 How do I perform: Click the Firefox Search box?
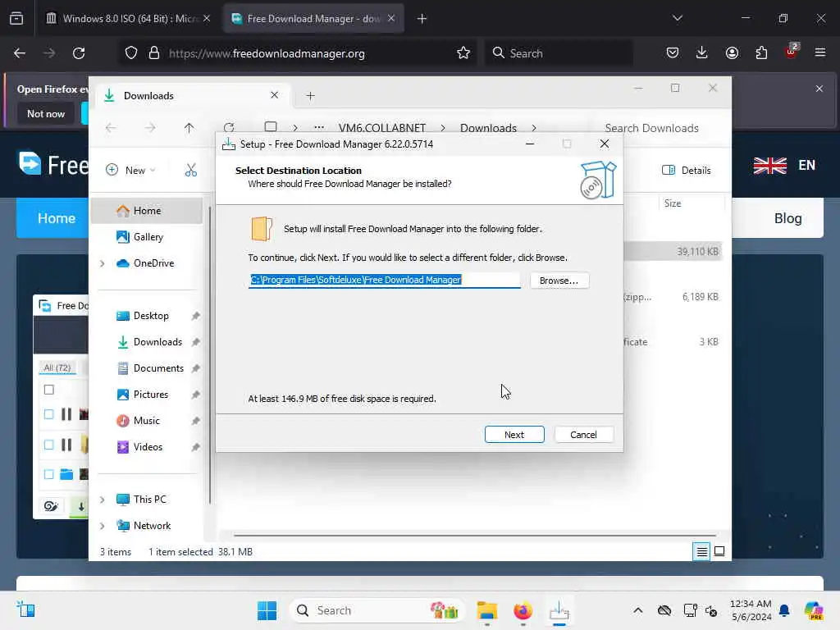point(559,53)
